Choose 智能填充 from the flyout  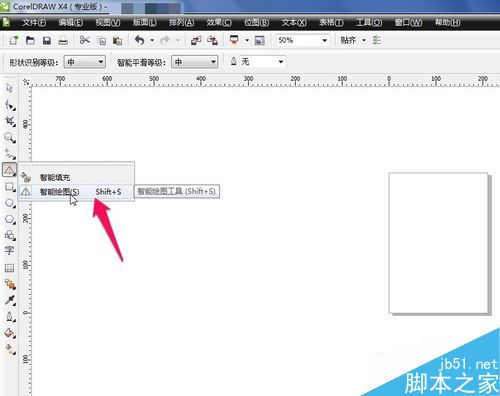tap(76, 177)
